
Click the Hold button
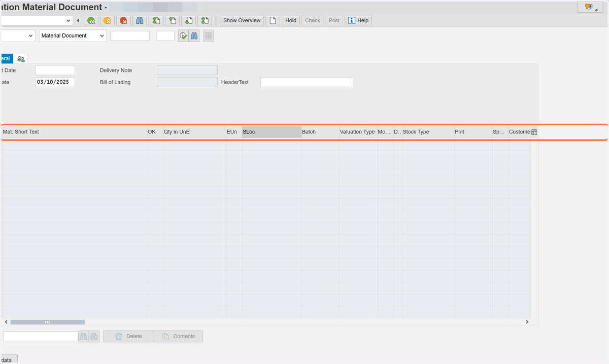pos(291,21)
